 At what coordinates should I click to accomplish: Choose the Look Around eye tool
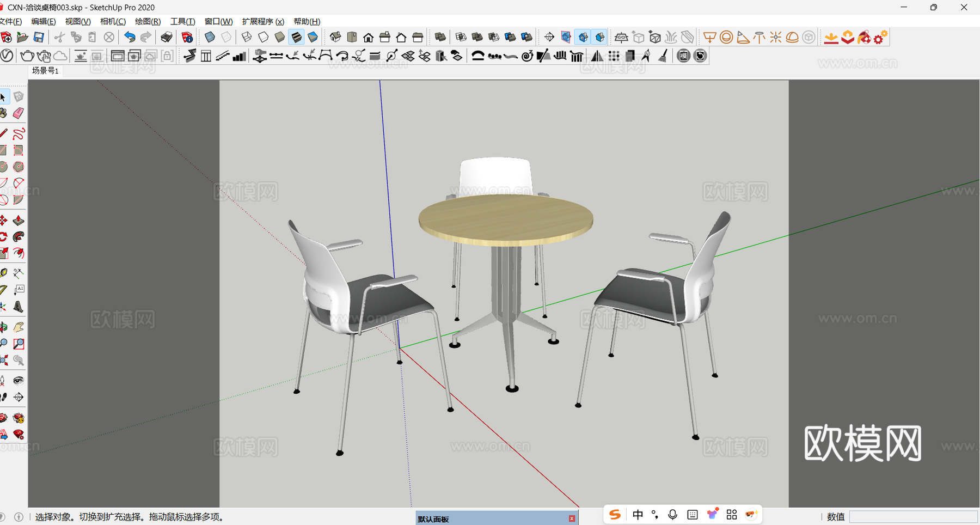[19, 380]
